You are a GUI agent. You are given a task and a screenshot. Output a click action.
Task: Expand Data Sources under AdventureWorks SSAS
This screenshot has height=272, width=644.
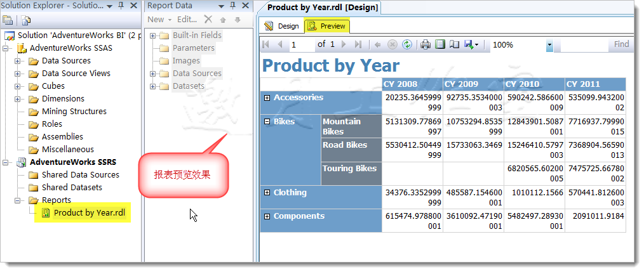pos(18,61)
